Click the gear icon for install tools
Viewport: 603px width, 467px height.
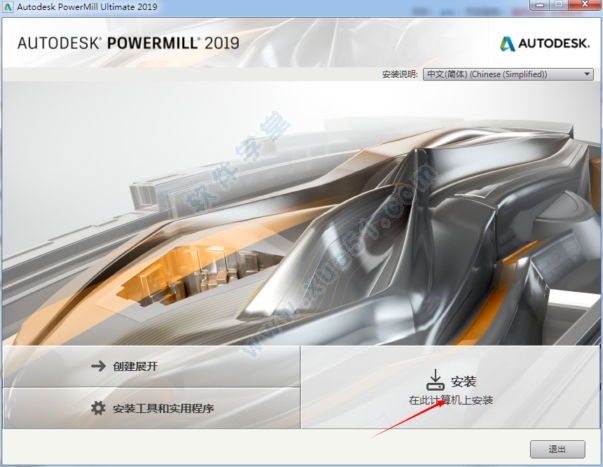pos(98,408)
